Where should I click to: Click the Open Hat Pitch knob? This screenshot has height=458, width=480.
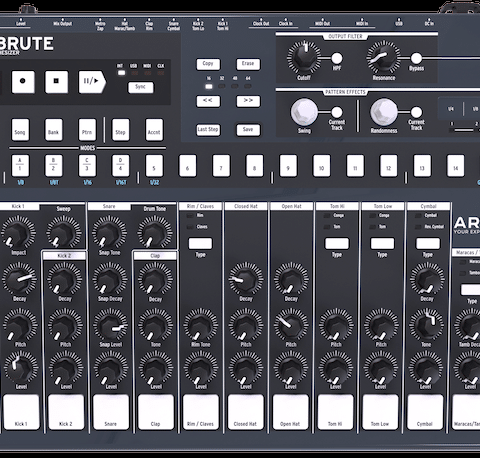[291, 325]
